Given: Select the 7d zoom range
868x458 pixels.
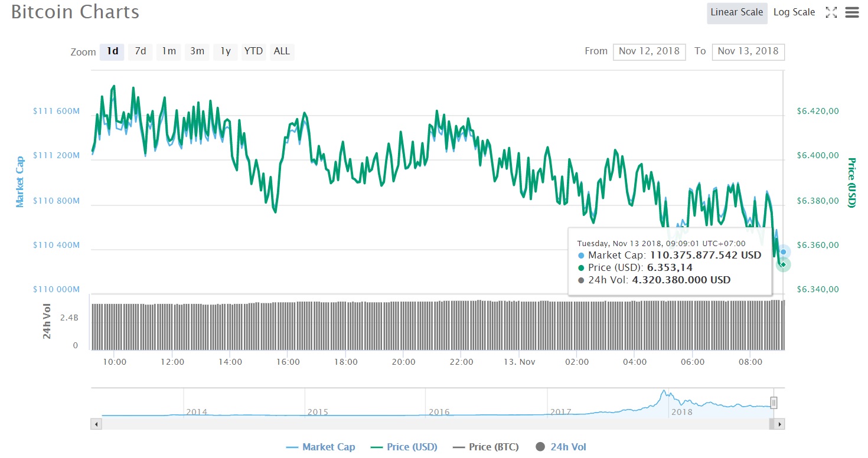Looking at the screenshot, I should (x=141, y=51).
